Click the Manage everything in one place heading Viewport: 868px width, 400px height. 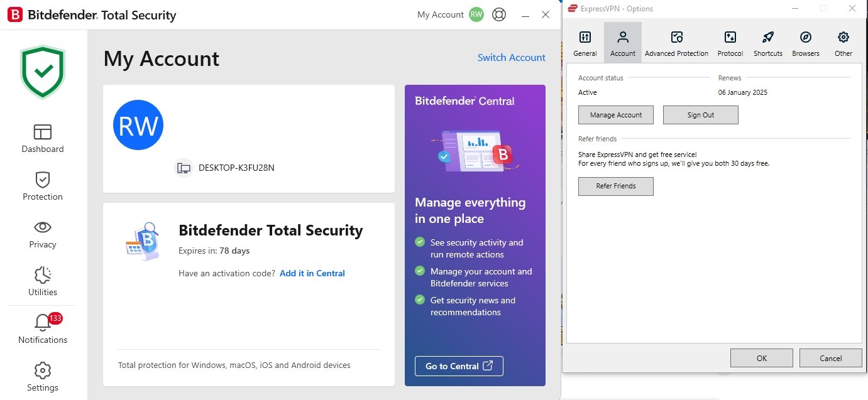point(470,210)
